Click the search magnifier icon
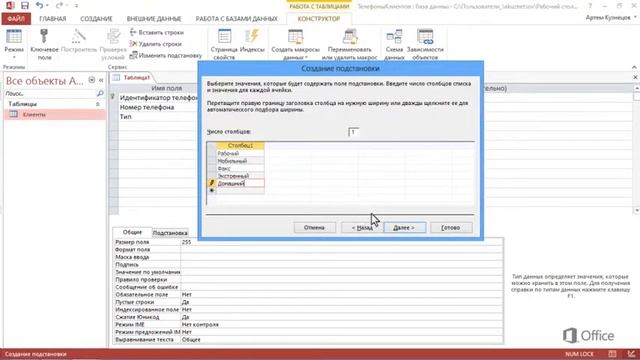 [x=100, y=93]
